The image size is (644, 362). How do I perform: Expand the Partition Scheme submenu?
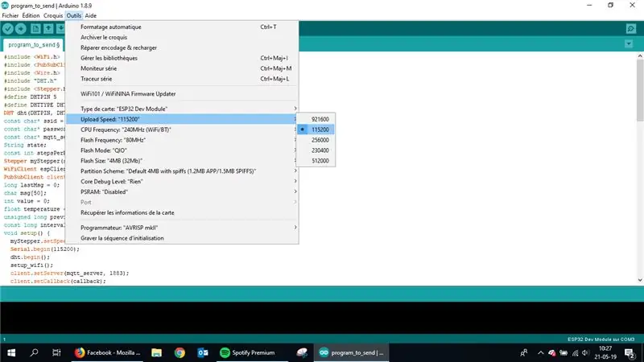click(182, 171)
